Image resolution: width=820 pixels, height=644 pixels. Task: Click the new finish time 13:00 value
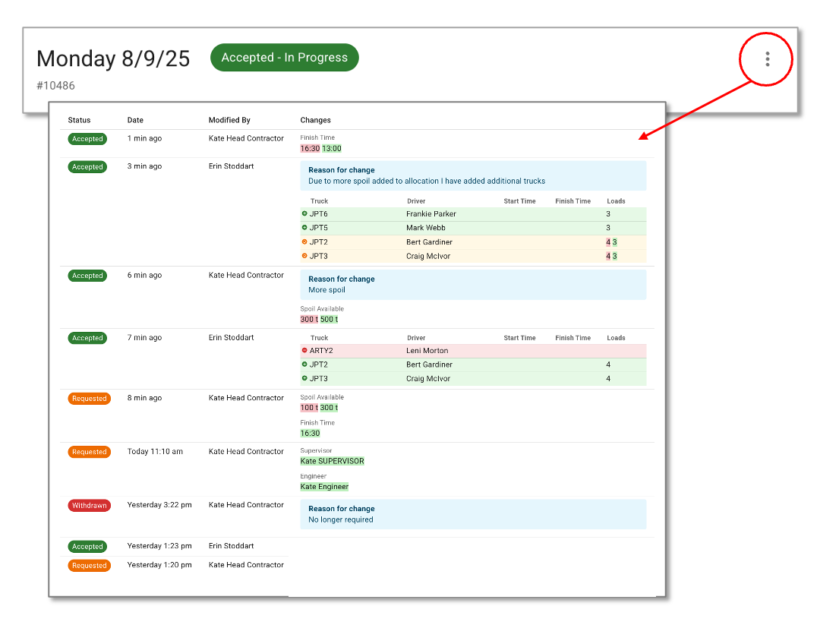332,149
